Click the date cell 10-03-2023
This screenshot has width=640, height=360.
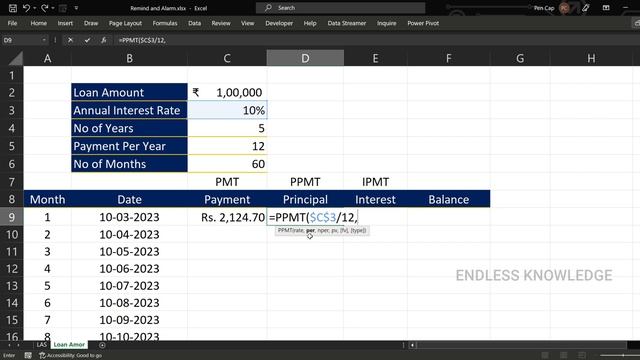click(129, 217)
